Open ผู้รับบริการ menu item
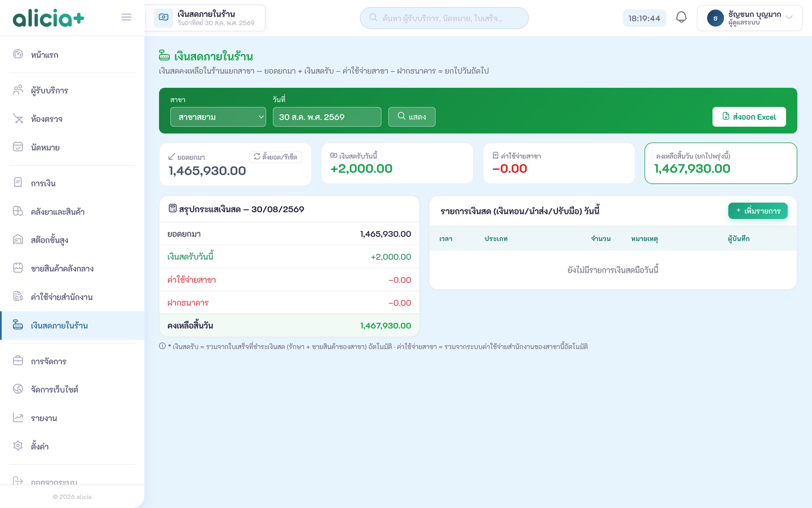 click(x=72, y=90)
